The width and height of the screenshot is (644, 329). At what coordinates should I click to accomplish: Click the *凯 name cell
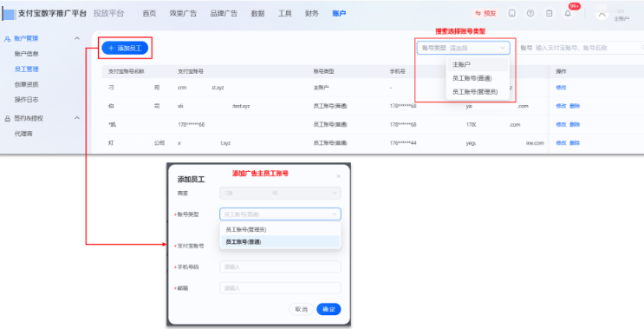click(x=112, y=125)
